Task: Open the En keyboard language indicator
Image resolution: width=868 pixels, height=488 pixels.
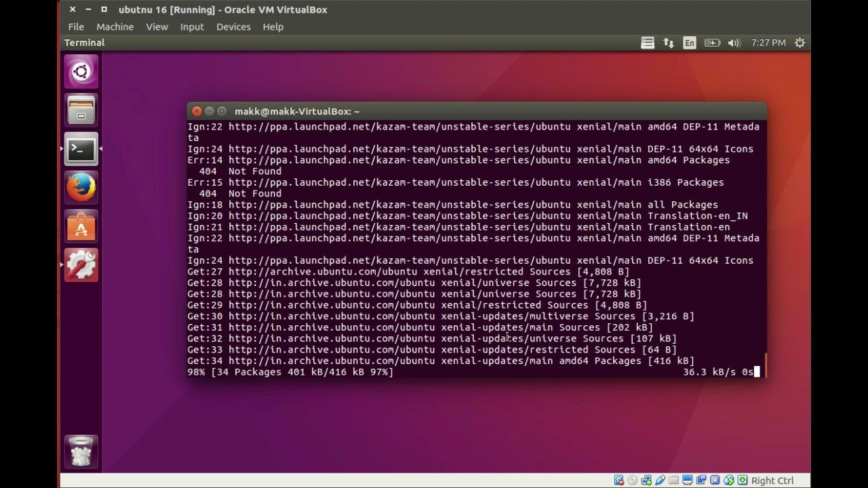Action: [x=690, y=43]
